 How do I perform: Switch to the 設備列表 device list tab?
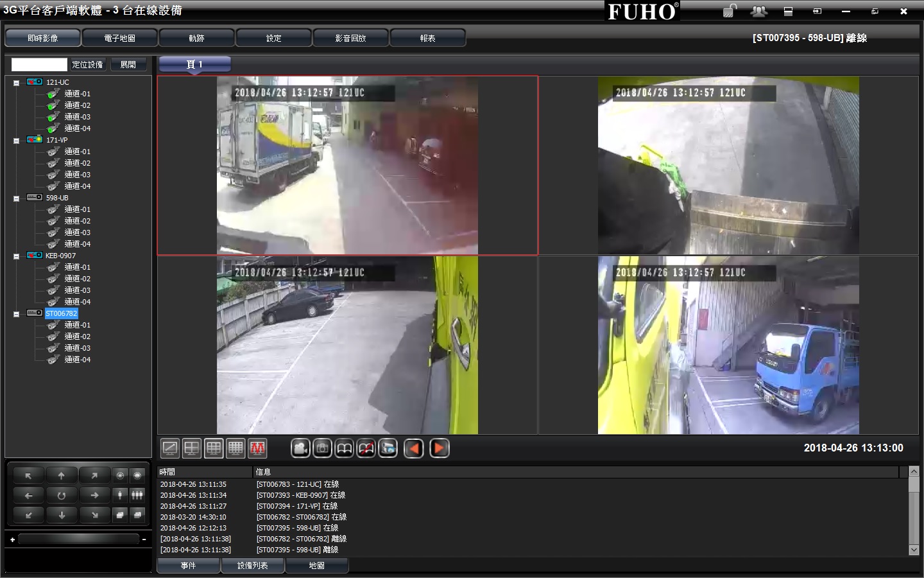253,566
